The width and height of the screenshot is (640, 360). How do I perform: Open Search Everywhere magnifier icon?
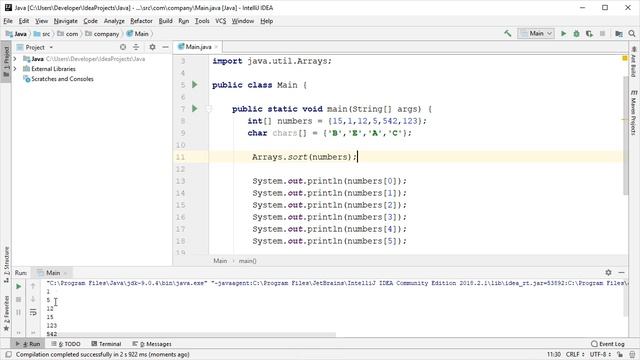click(632, 33)
